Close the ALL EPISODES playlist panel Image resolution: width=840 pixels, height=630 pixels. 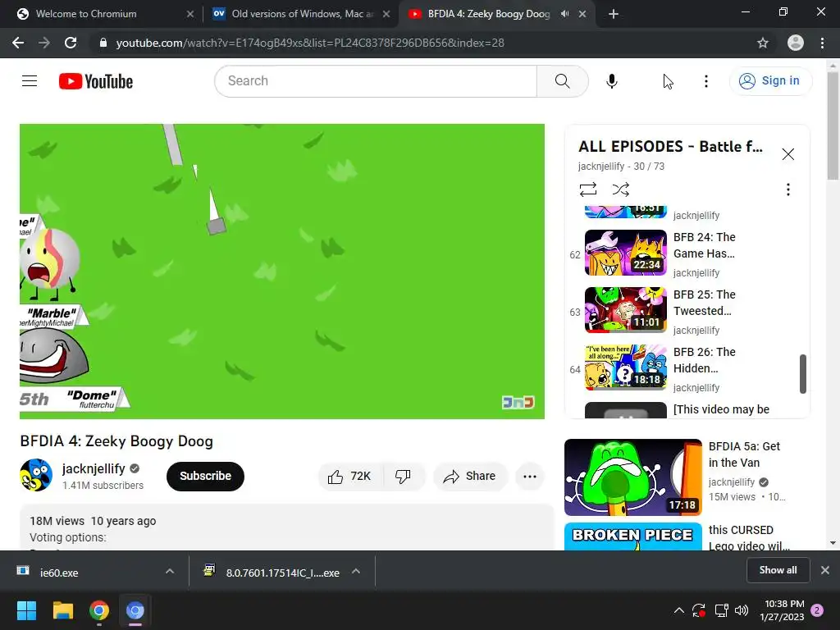787,154
